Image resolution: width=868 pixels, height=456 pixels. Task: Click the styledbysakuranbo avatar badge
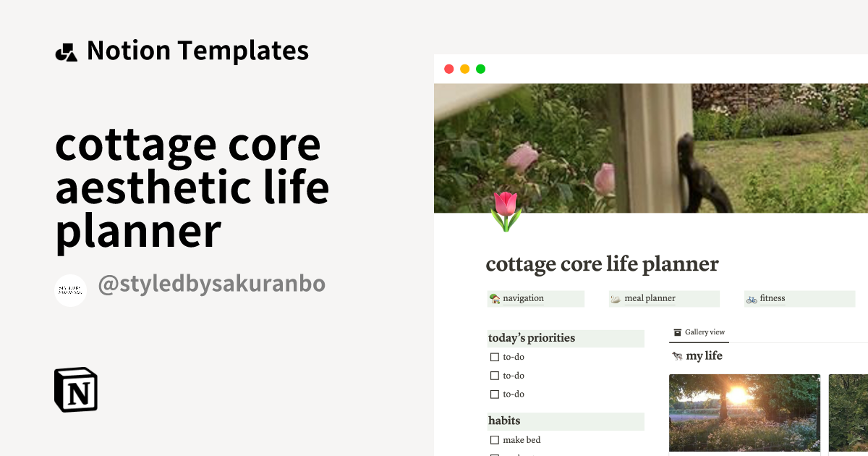70,290
